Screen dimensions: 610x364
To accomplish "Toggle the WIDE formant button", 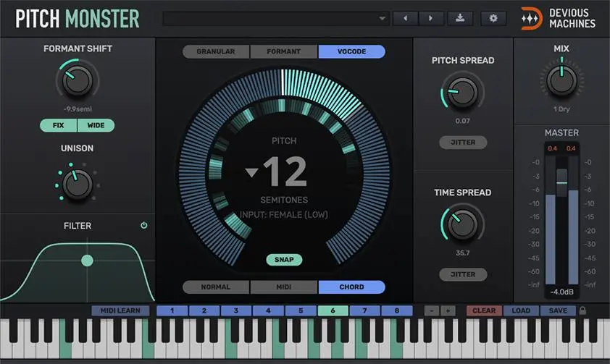I will coord(96,125).
